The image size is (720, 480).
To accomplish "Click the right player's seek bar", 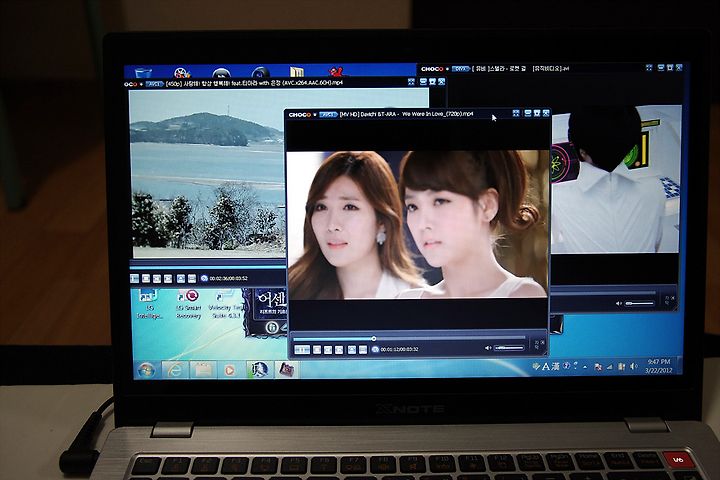I will click(603, 293).
